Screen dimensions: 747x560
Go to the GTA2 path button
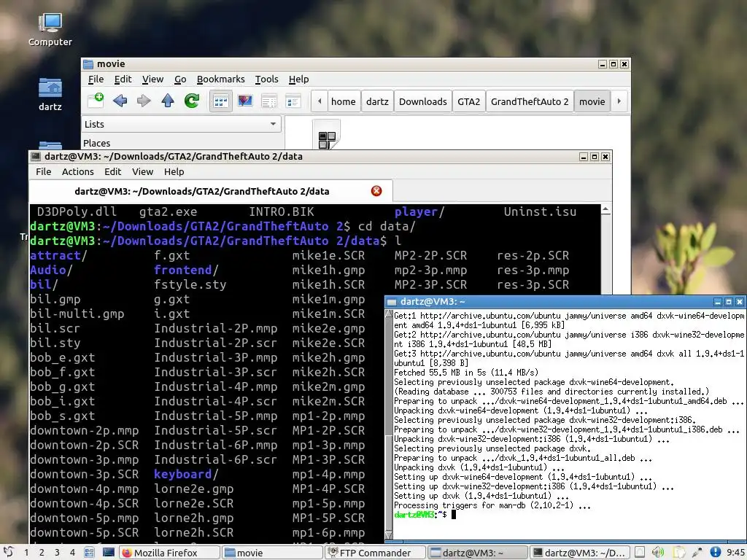pos(469,101)
